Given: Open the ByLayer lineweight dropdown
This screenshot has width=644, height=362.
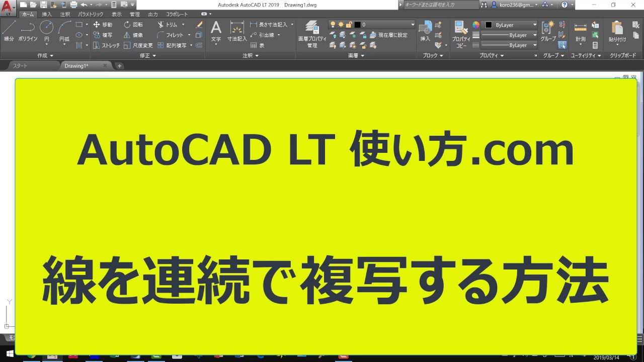Looking at the screenshot, I should (x=510, y=35).
